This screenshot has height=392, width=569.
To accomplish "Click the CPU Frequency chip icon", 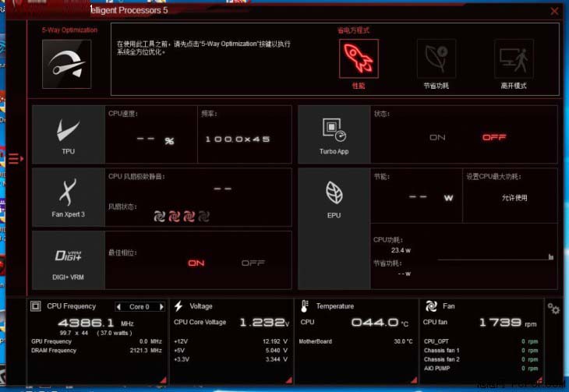I will coord(36,306).
